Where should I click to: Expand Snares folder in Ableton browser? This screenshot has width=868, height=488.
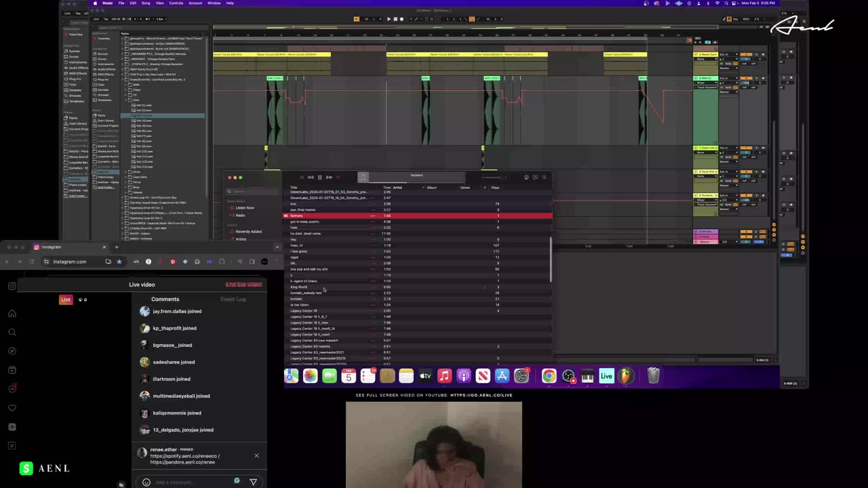(x=125, y=192)
